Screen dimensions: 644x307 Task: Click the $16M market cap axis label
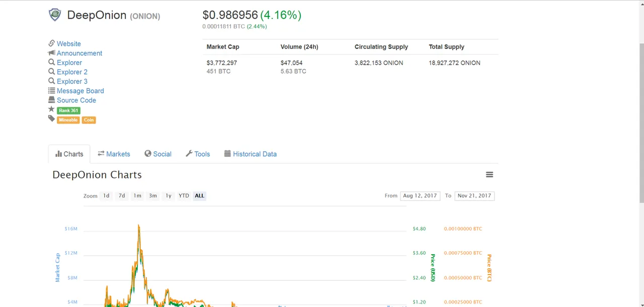click(71, 229)
